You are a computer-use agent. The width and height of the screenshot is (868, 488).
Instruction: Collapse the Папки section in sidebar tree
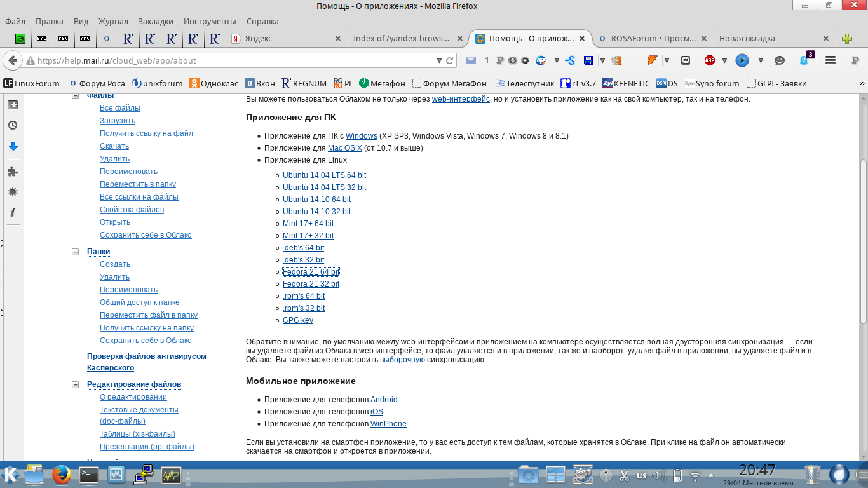coord(75,252)
